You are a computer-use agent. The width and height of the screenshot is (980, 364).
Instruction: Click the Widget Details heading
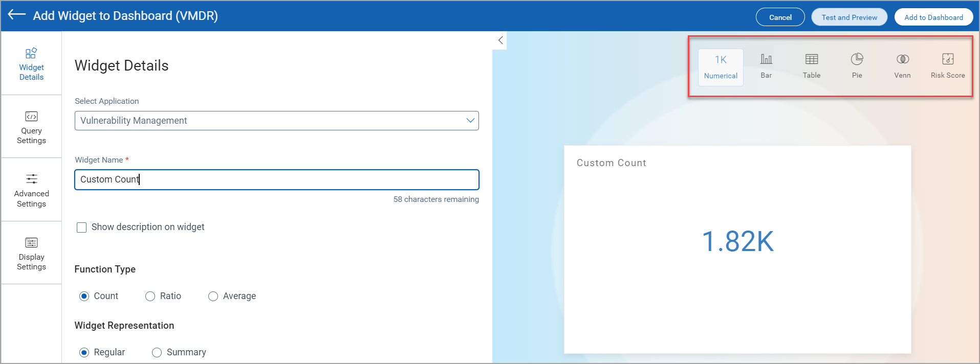coord(121,65)
